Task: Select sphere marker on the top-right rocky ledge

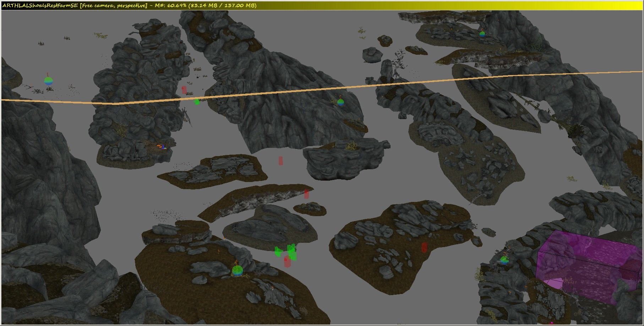Action: (482, 34)
